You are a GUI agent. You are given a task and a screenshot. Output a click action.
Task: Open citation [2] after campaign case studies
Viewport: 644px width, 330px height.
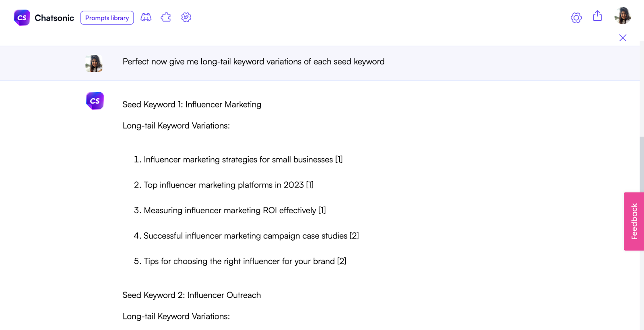click(x=354, y=236)
